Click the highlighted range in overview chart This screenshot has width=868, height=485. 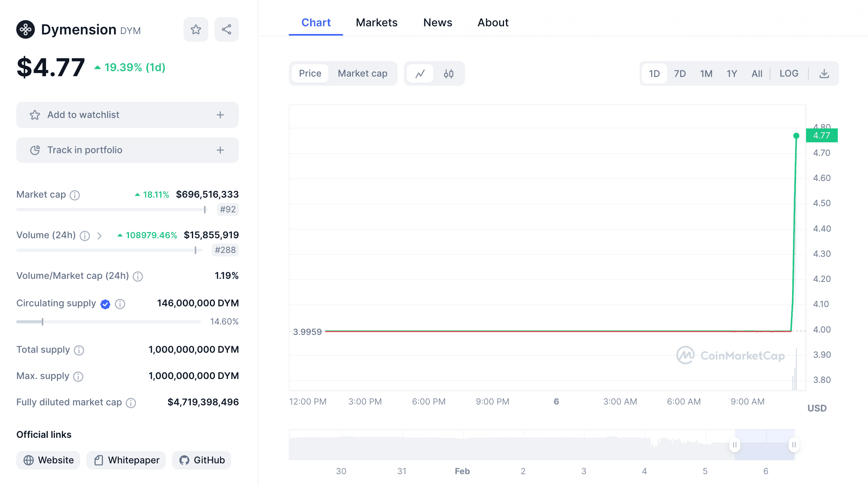coord(764,445)
